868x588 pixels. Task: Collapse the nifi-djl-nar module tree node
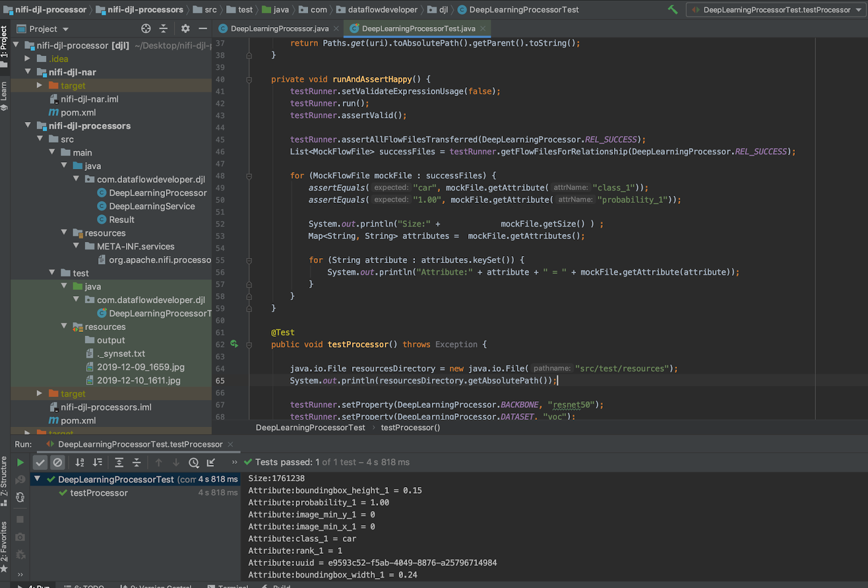(x=28, y=72)
